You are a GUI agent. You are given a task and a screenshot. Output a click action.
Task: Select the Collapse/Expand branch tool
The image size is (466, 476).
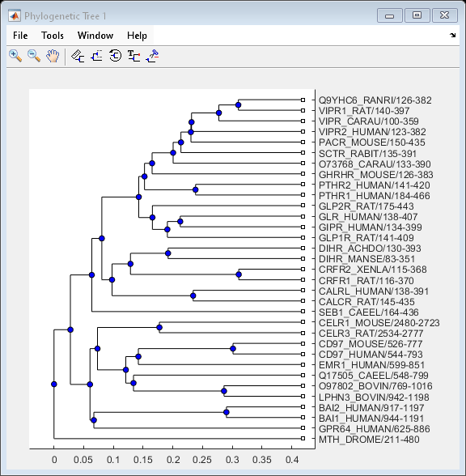point(96,56)
